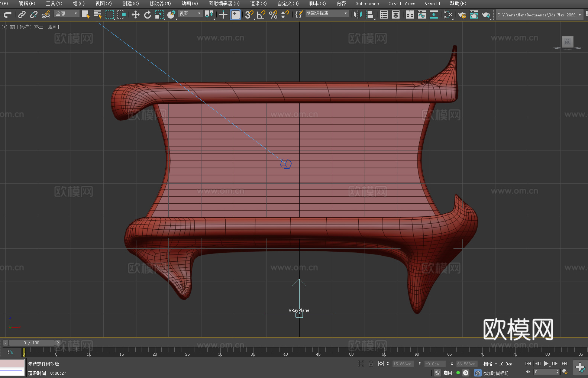588x378 pixels.
Task: Open the 修改器(M) menu
Action: click(160, 3)
